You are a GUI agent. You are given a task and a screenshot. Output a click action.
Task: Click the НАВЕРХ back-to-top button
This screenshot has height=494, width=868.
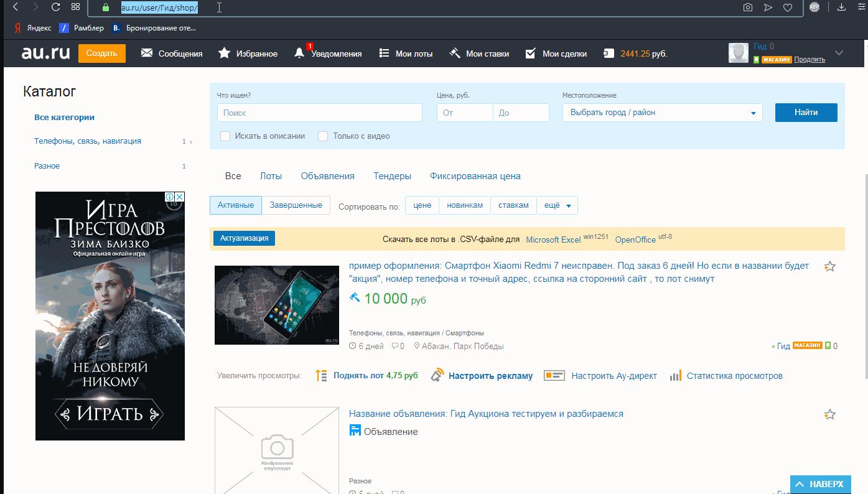tap(820, 484)
